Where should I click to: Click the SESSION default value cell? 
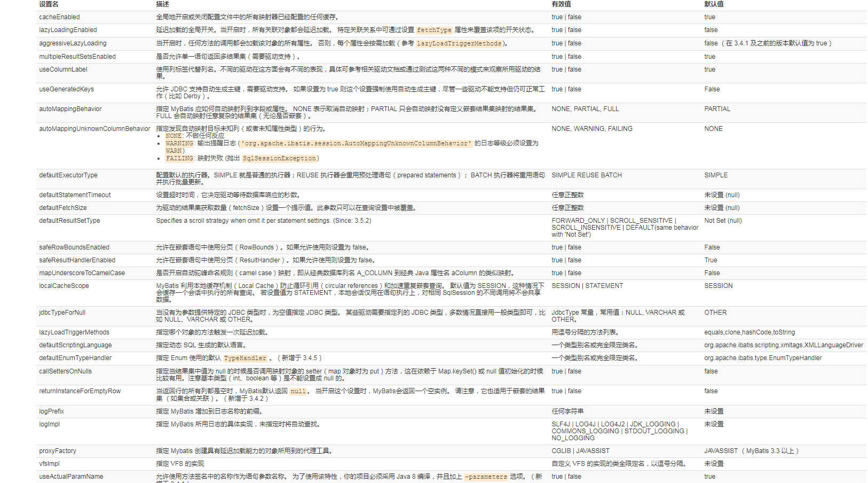(719, 286)
